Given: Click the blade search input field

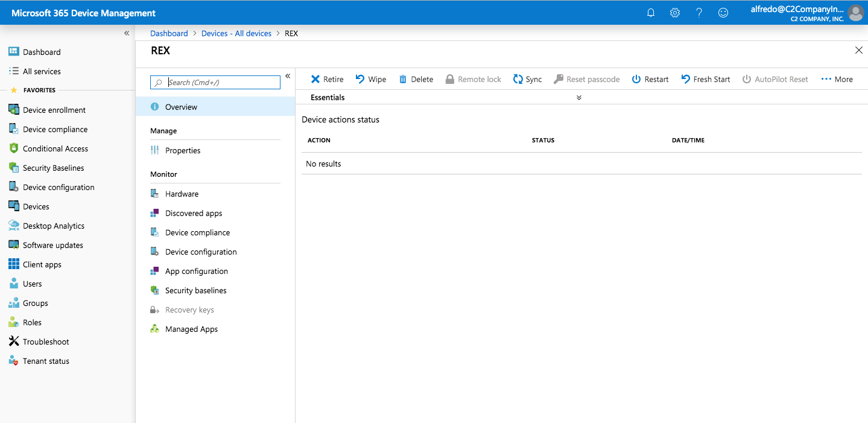Looking at the screenshot, I should pyautogui.click(x=222, y=82).
